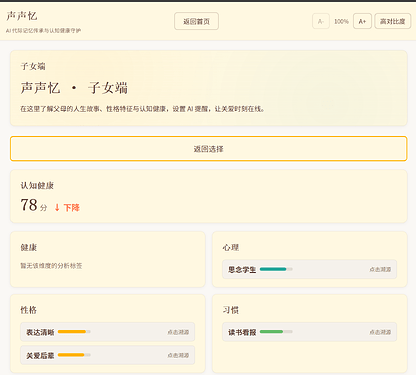
Task: Click the header subtitle starting with AI
Action: 43,31
